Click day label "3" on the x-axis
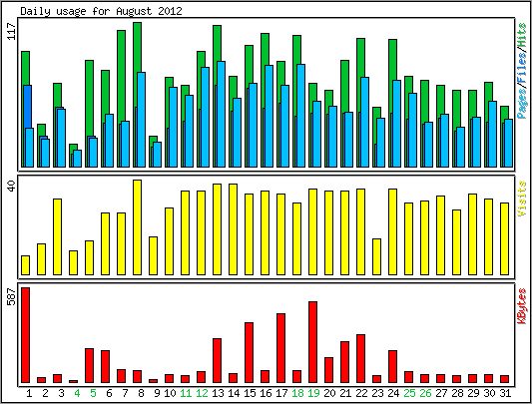This screenshot has width=532, height=404. click(x=61, y=393)
